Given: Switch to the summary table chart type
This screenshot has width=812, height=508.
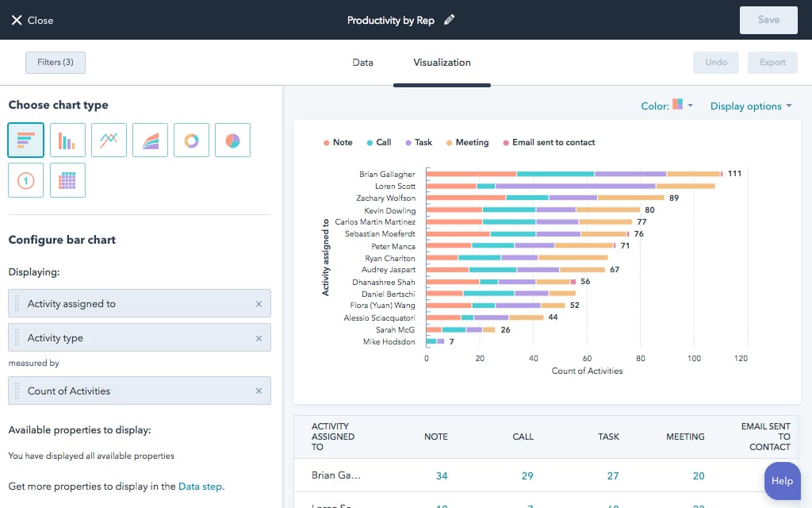Looking at the screenshot, I should (x=67, y=179).
